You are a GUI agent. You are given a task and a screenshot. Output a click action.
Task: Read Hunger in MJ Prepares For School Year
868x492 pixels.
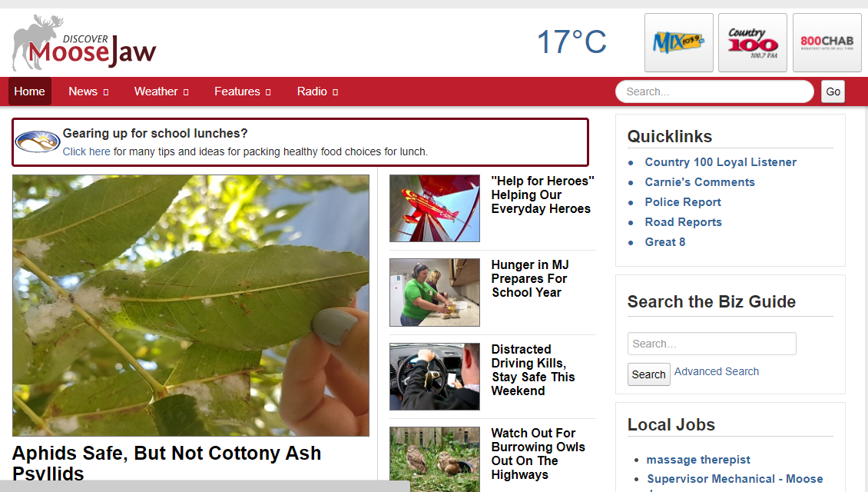tap(530, 279)
